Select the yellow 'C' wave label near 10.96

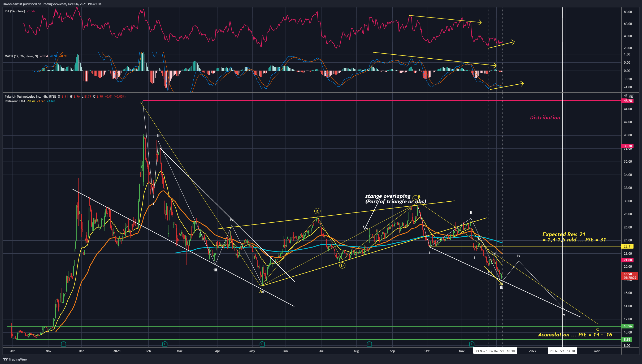[x=598, y=330]
